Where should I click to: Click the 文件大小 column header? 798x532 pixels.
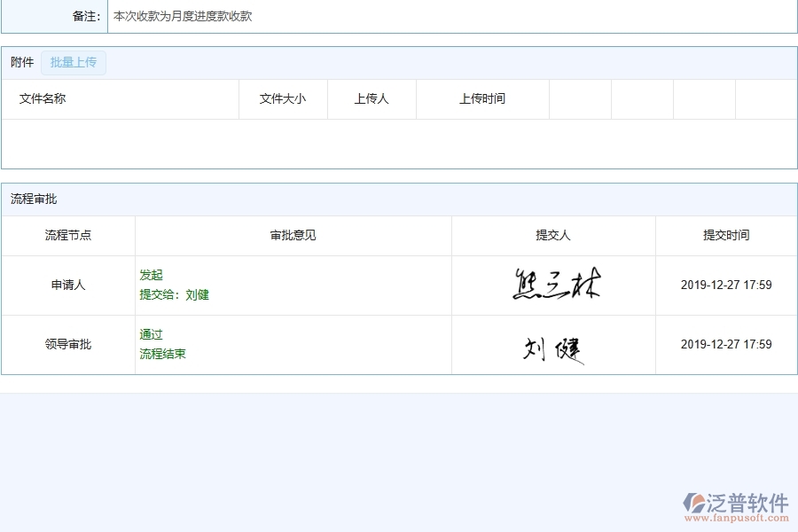tap(283, 98)
